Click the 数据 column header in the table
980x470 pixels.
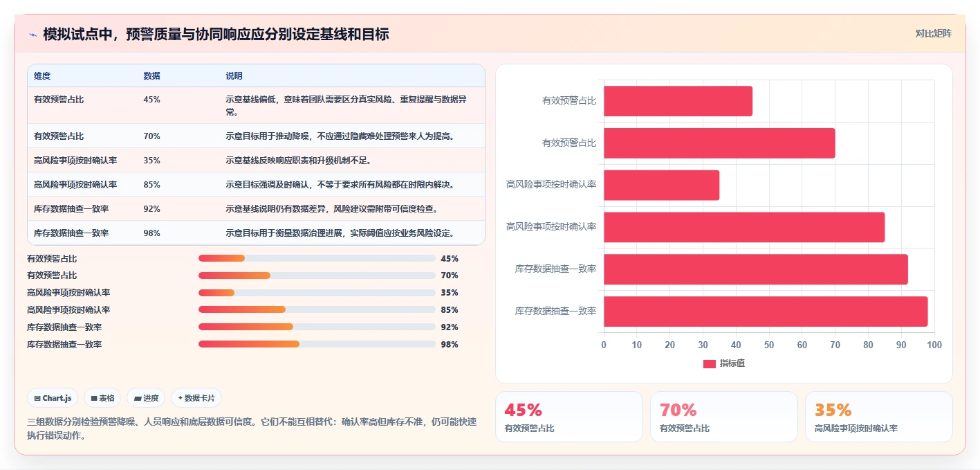(151, 75)
